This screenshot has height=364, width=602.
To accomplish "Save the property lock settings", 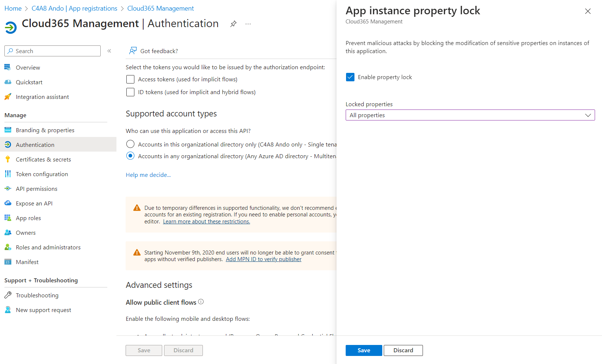I will pos(364,350).
